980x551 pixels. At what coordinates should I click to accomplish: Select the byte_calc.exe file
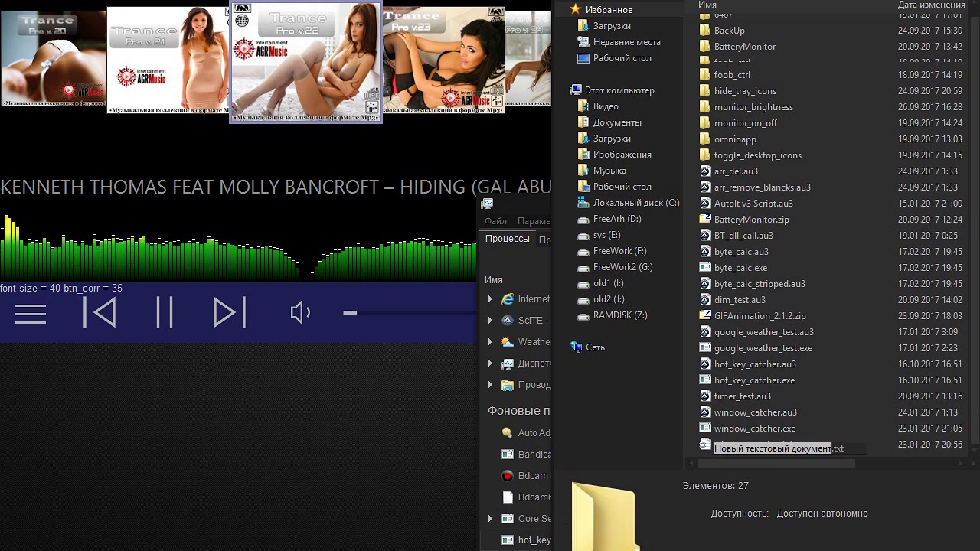pyautogui.click(x=733, y=268)
